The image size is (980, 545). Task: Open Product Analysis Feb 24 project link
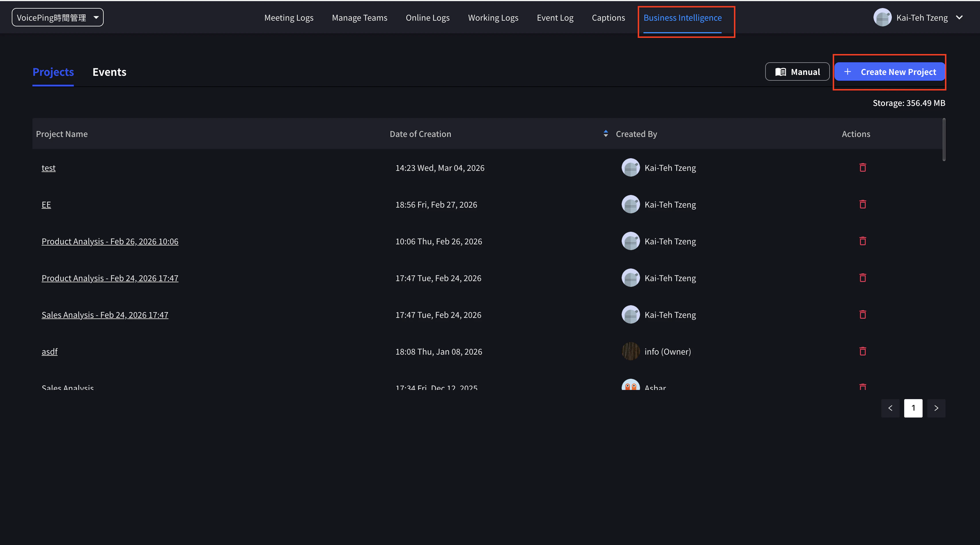tap(110, 278)
